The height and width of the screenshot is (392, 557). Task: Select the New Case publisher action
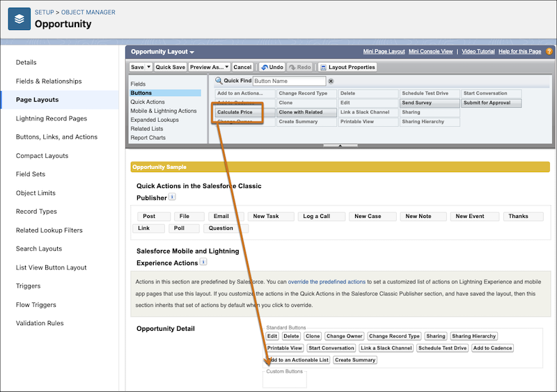point(372,217)
